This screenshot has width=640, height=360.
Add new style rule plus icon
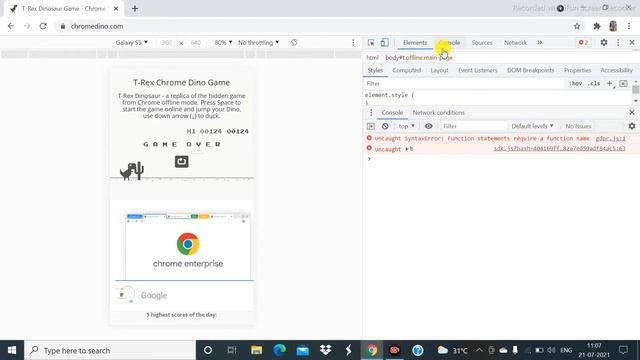pyautogui.click(x=609, y=83)
